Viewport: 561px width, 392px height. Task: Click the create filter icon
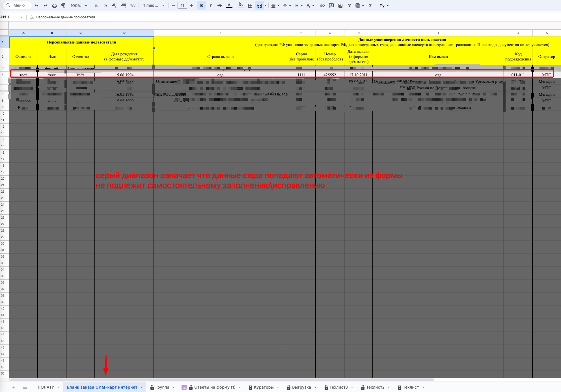tap(349, 6)
